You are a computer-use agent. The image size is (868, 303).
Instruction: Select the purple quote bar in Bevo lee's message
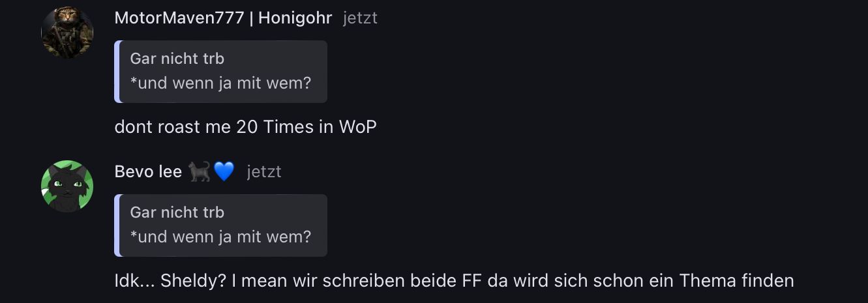117,225
